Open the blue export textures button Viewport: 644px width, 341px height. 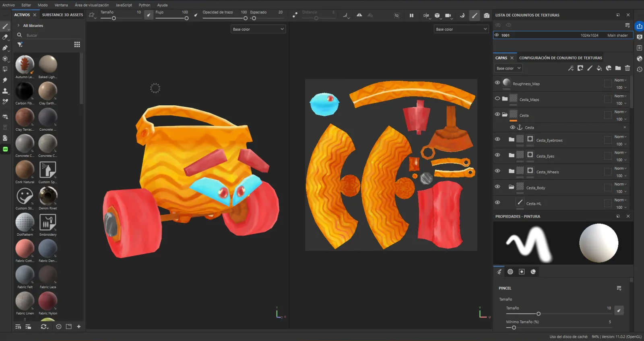pyautogui.click(x=639, y=26)
